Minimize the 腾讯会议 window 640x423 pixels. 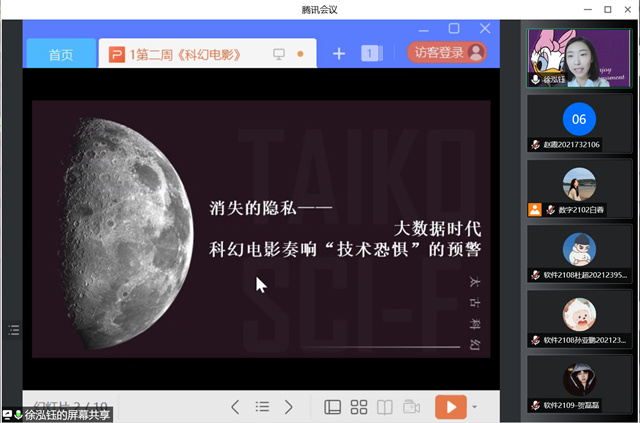(588, 9)
